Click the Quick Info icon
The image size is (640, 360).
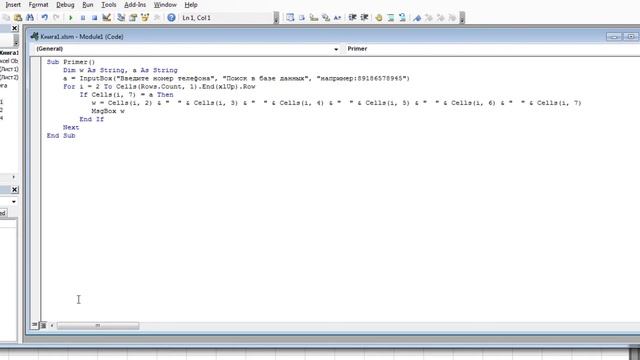(x=313, y=18)
